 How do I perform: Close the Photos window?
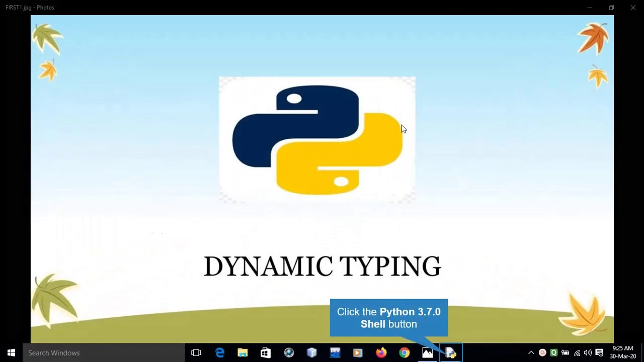[633, 8]
